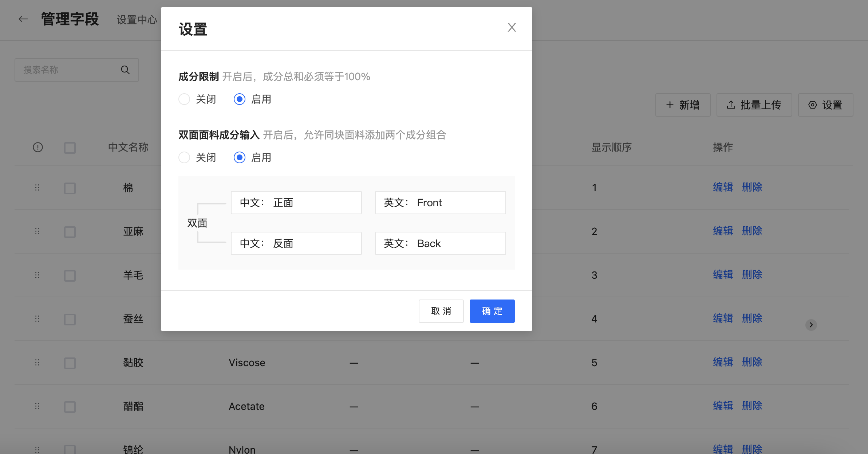
Task: Click the 取消 button
Action: 441,311
